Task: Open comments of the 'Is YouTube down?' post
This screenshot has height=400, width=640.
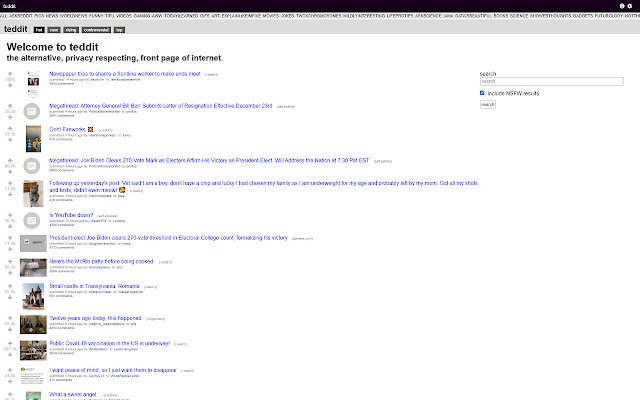Action: click(62, 225)
